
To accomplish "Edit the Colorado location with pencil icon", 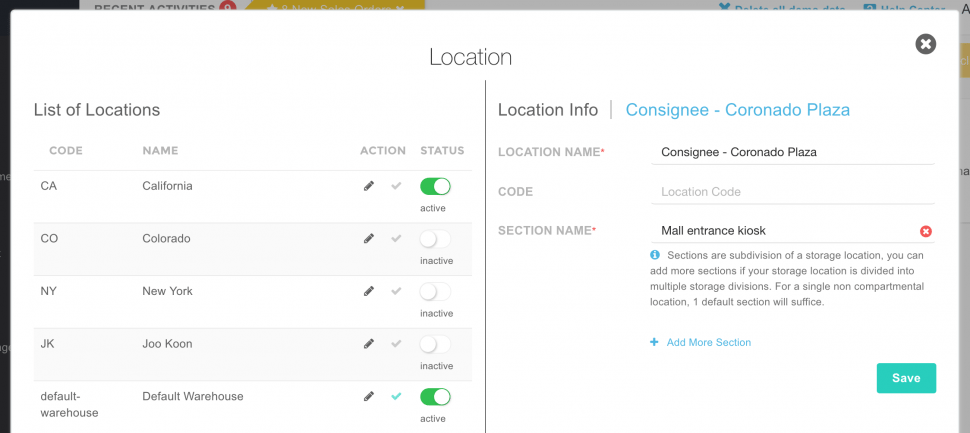I will pyautogui.click(x=369, y=238).
